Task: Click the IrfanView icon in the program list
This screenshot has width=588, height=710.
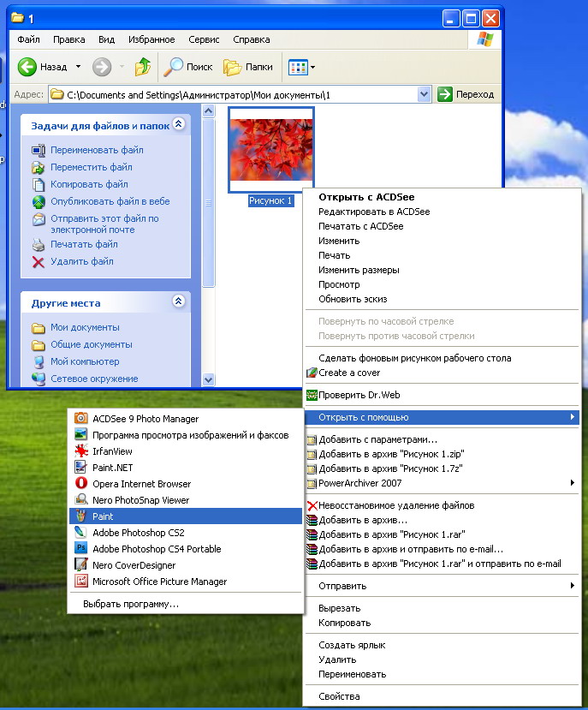Action: point(80,451)
